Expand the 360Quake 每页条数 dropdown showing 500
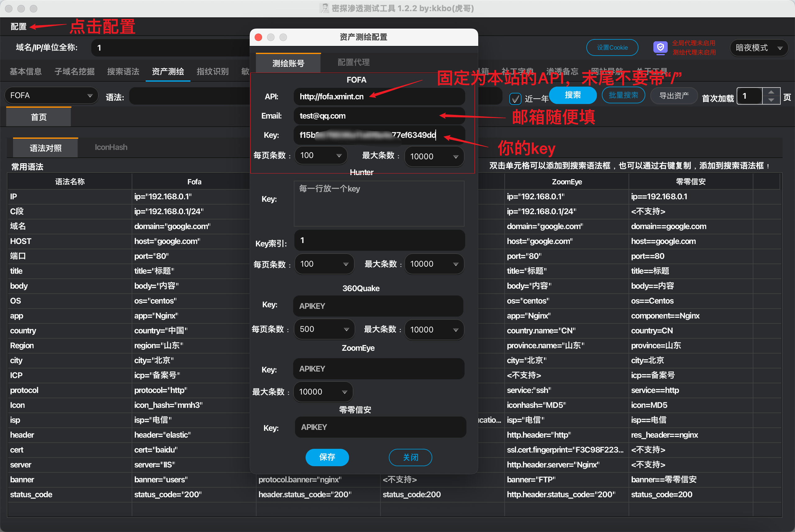The image size is (795, 532). click(324, 329)
